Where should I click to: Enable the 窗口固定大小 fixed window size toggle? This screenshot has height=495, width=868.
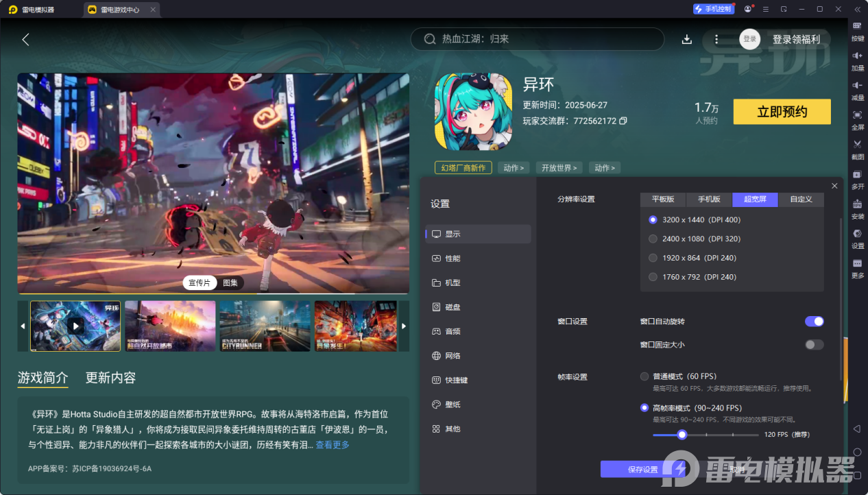814,345
